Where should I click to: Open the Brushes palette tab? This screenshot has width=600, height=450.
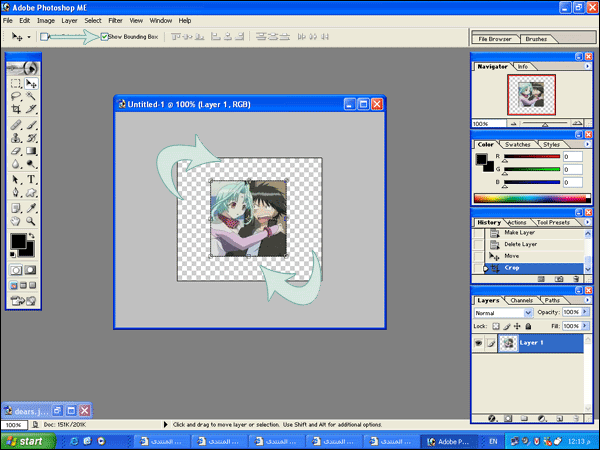tap(536, 39)
